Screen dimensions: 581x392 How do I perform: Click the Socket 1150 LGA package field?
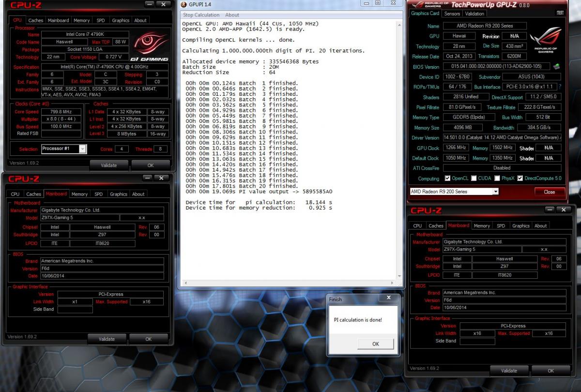tap(85, 49)
